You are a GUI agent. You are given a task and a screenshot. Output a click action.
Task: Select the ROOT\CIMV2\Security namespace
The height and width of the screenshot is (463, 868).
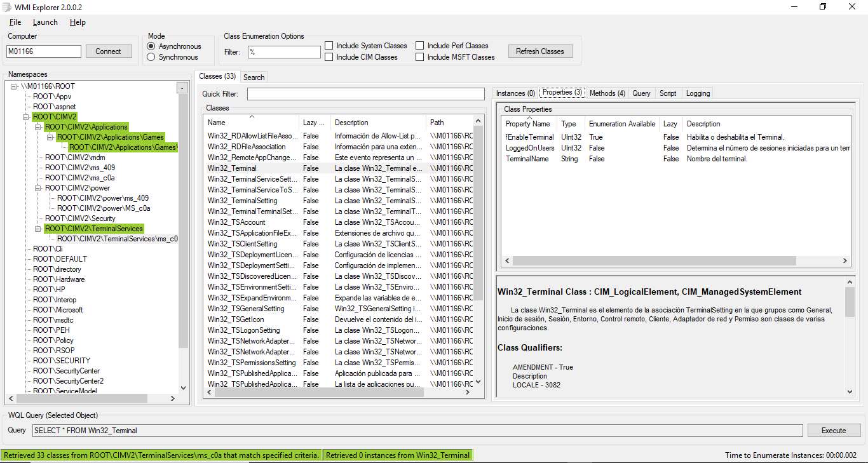point(80,218)
